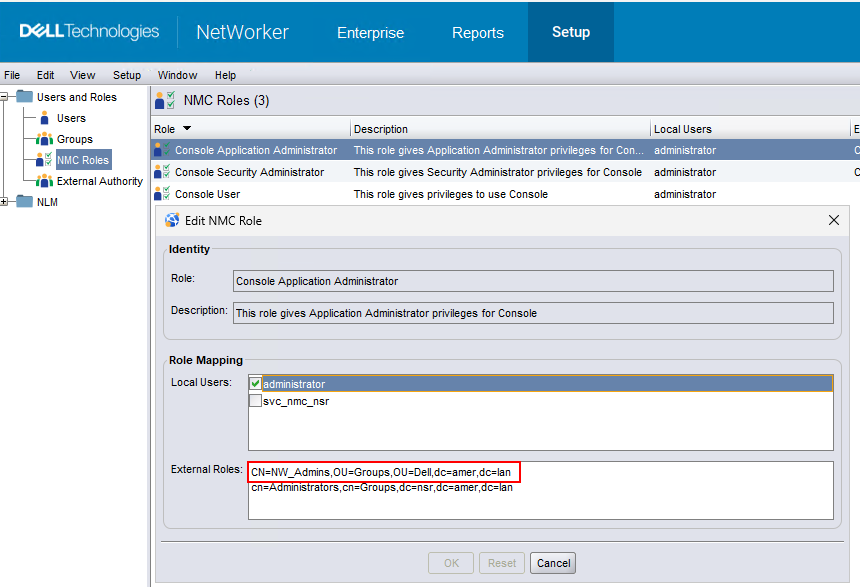Select the Console Application Administrator role name

[256, 150]
